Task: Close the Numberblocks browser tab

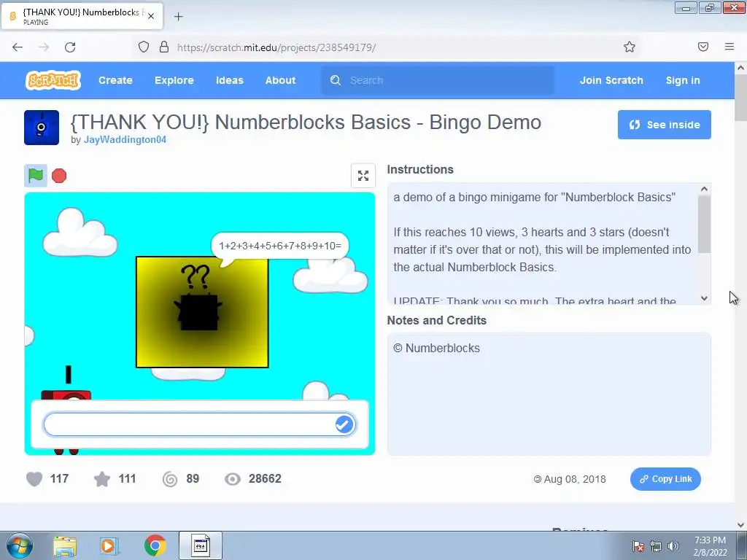Action: (x=151, y=16)
